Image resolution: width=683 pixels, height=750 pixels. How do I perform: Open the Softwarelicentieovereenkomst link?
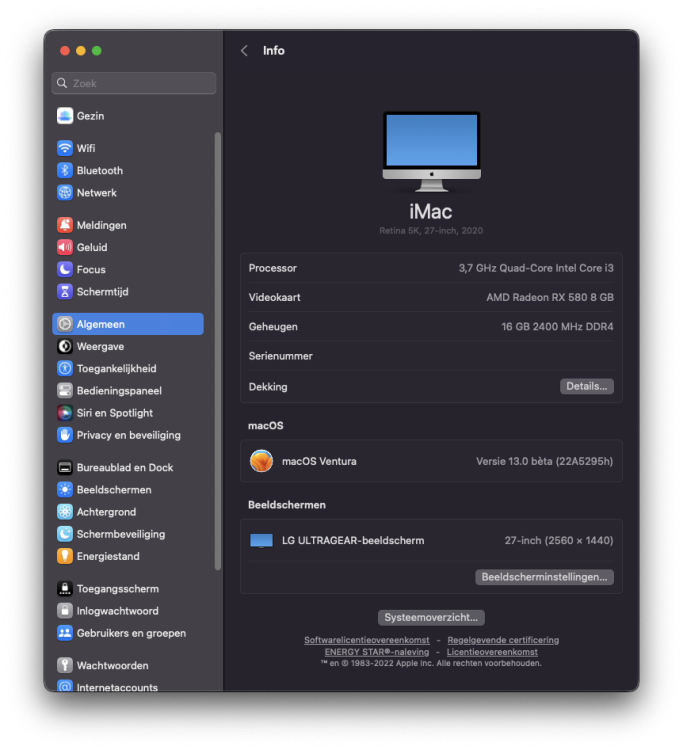[367, 640]
